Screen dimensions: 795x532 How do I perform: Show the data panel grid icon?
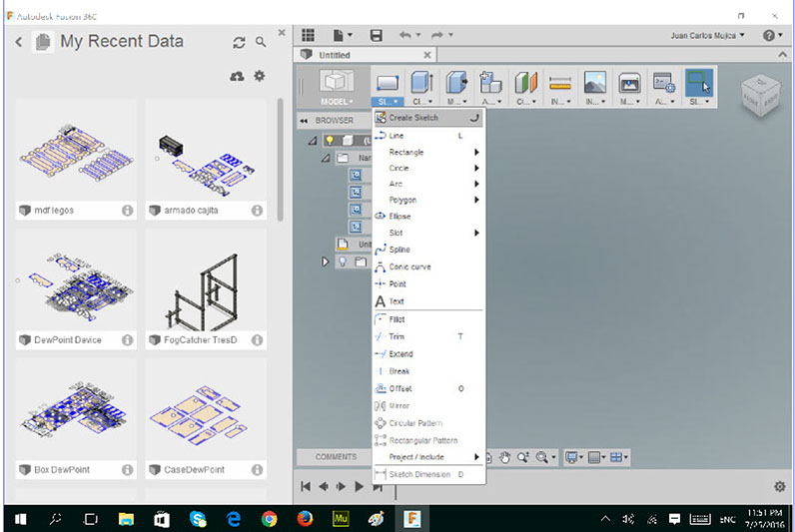[308, 35]
